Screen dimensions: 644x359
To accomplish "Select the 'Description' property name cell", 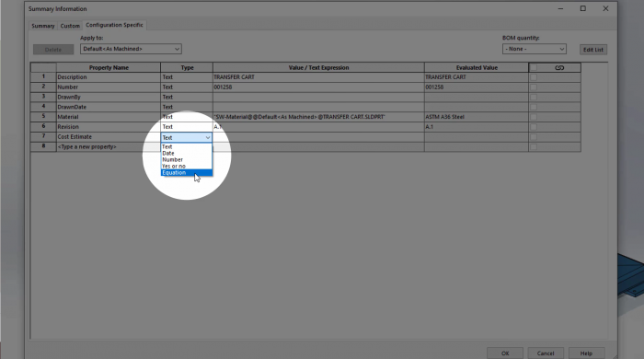I will [x=109, y=77].
